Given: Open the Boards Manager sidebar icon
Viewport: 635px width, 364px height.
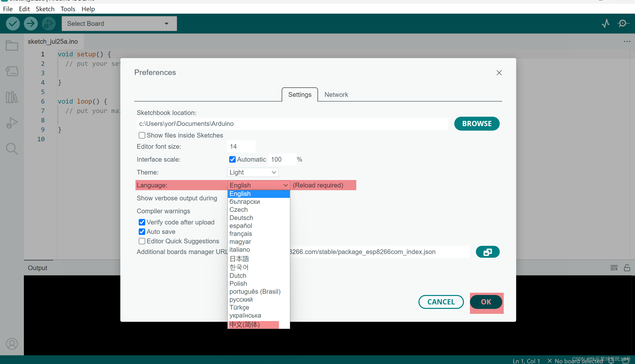Looking at the screenshot, I should click(12, 71).
